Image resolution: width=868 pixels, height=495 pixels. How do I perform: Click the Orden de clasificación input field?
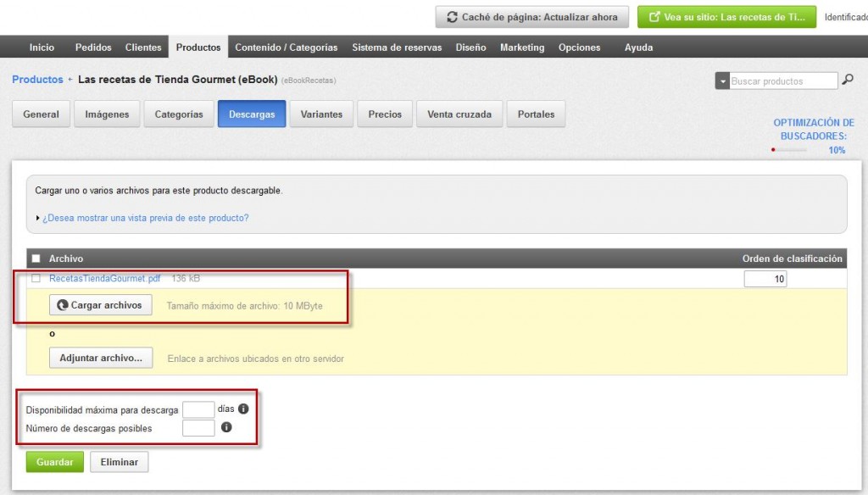pyautogui.click(x=765, y=279)
